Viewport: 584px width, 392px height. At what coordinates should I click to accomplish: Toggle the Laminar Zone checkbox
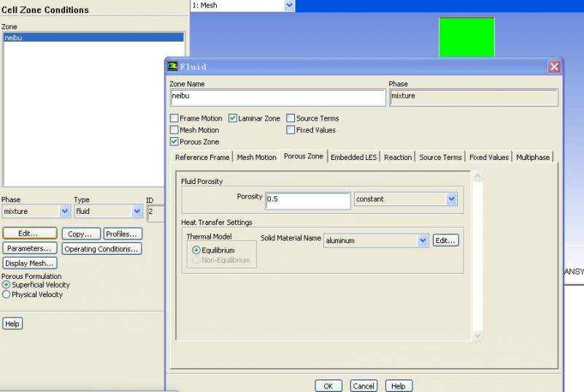232,118
